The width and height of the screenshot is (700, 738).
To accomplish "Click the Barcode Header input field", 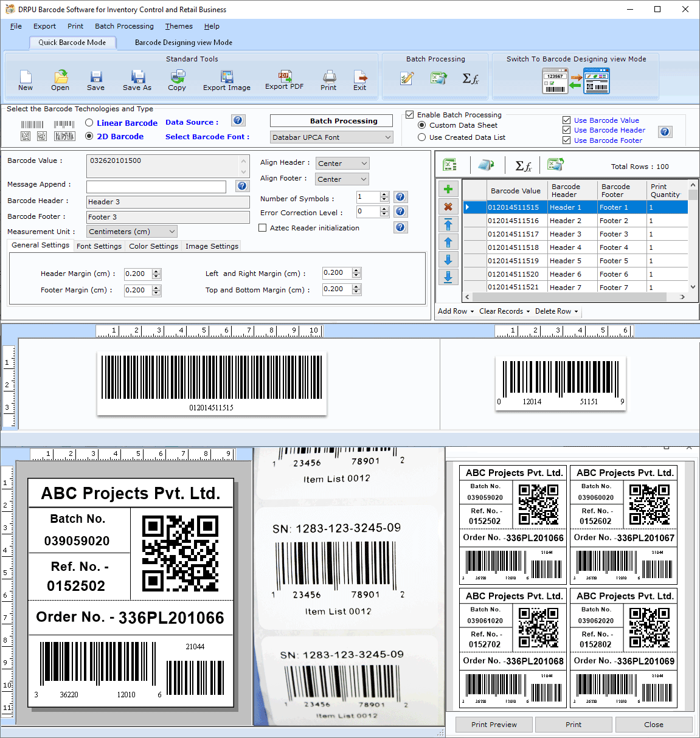I will tap(168, 202).
